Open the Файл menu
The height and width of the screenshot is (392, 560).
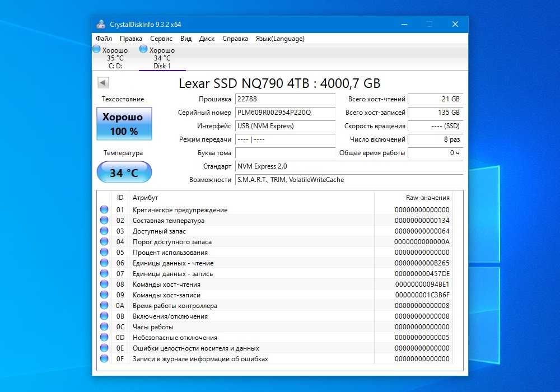coord(104,39)
